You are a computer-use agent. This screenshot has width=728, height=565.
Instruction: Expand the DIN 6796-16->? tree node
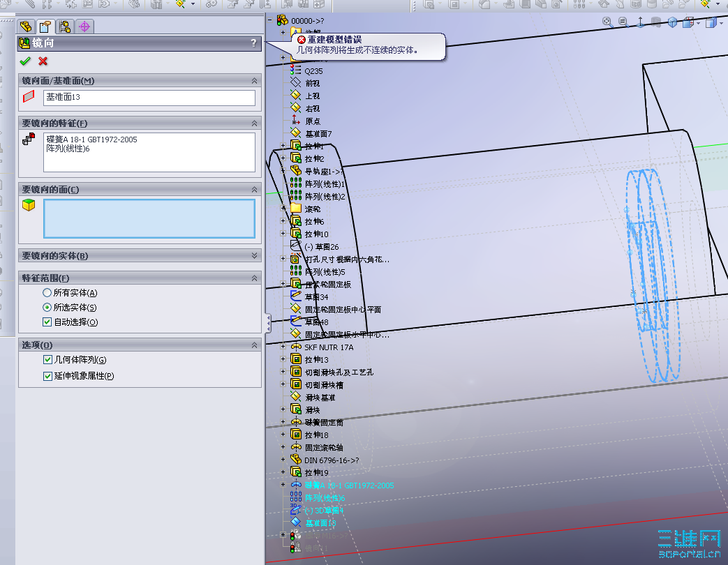(283, 459)
